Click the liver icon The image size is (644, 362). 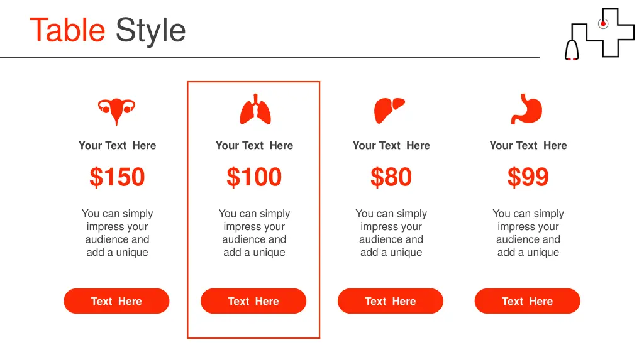click(x=389, y=111)
